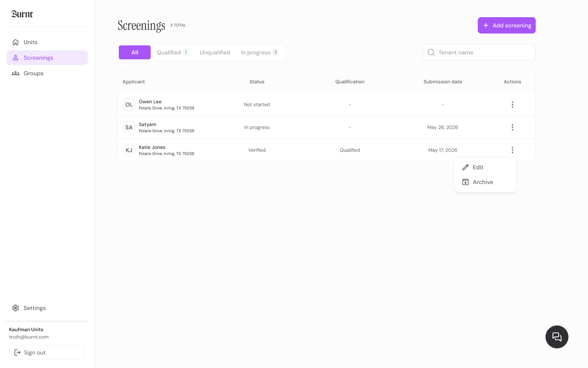Screen dimensions: 588x368
Task: Click the truth@burnt.com email
Action: click(29, 337)
